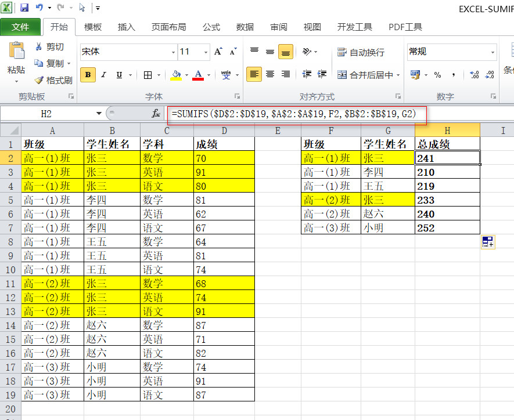
Task: Cut the selection with 剪切
Action: coord(49,47)
